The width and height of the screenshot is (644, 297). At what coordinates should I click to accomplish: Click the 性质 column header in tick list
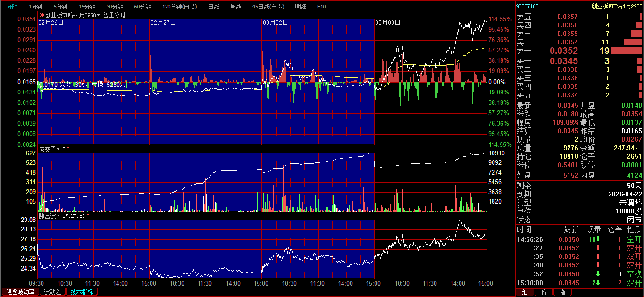pos(634,229)
